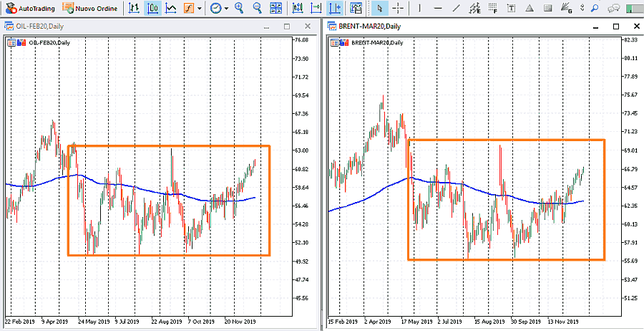The image size is (644, 331).
Task: Open the indicators list dropdown arrow
Action: [200, 9]
